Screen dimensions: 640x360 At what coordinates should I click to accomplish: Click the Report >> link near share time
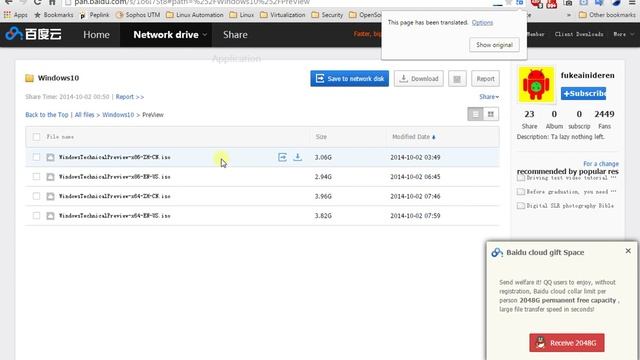129,97
